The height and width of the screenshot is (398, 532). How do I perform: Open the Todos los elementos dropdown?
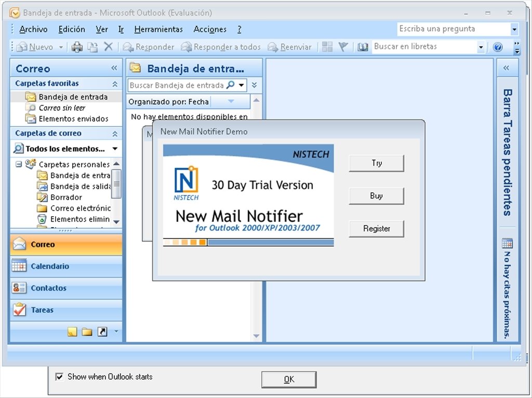point(115,149)
